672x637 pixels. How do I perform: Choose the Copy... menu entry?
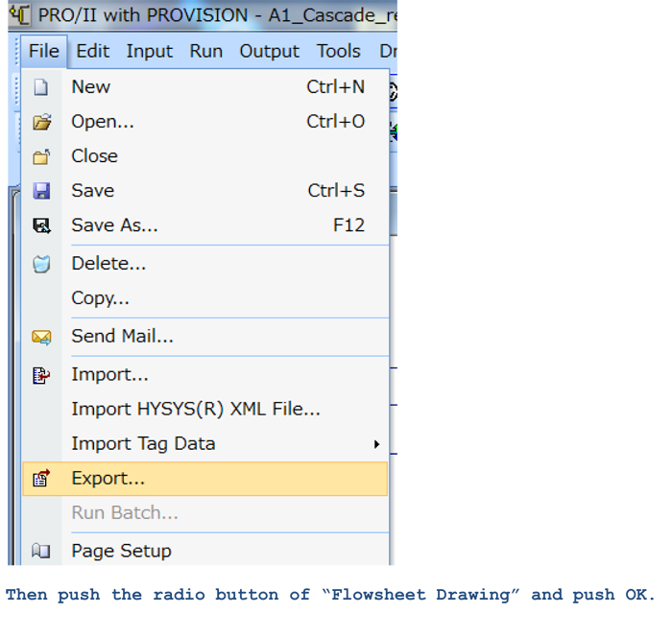point(100,298)
